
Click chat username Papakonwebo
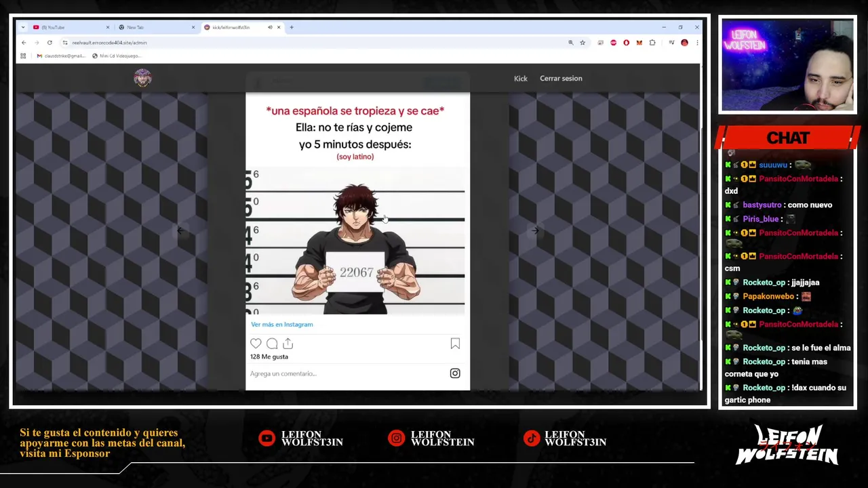tap(768, 297)
